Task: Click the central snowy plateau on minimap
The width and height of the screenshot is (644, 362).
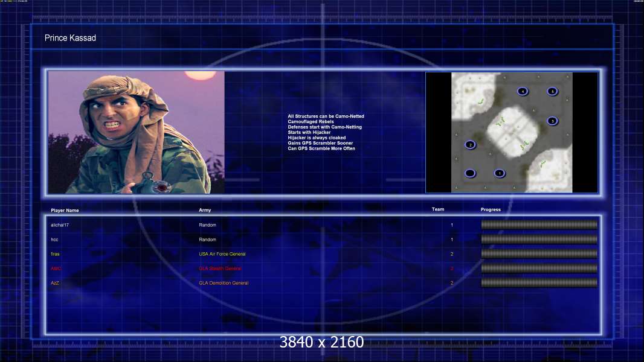Action: click(512, 132)
